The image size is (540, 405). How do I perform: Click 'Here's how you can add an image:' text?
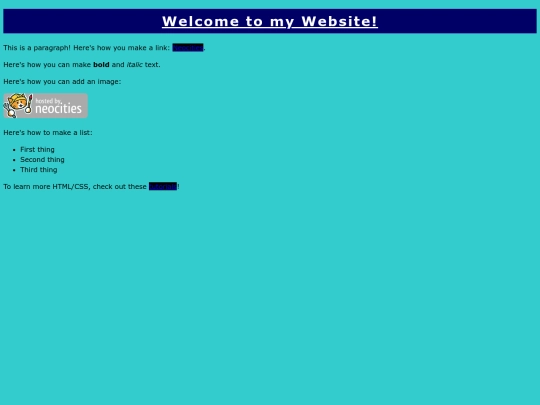click(62, 82)
